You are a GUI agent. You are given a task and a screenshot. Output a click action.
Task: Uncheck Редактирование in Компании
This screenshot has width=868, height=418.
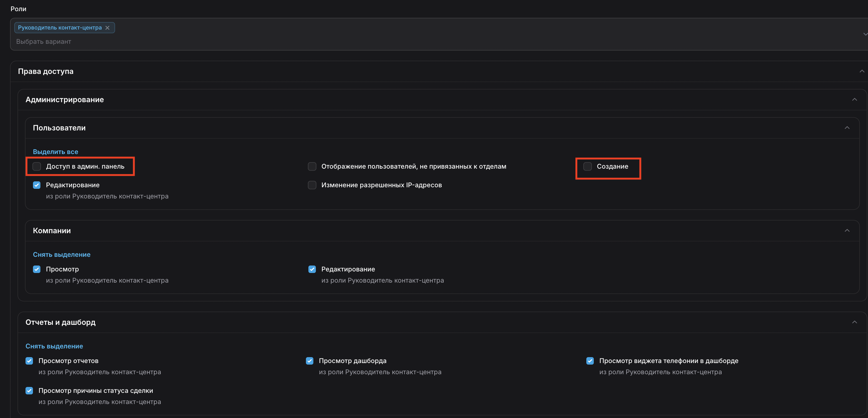click(x=312, y=269)
